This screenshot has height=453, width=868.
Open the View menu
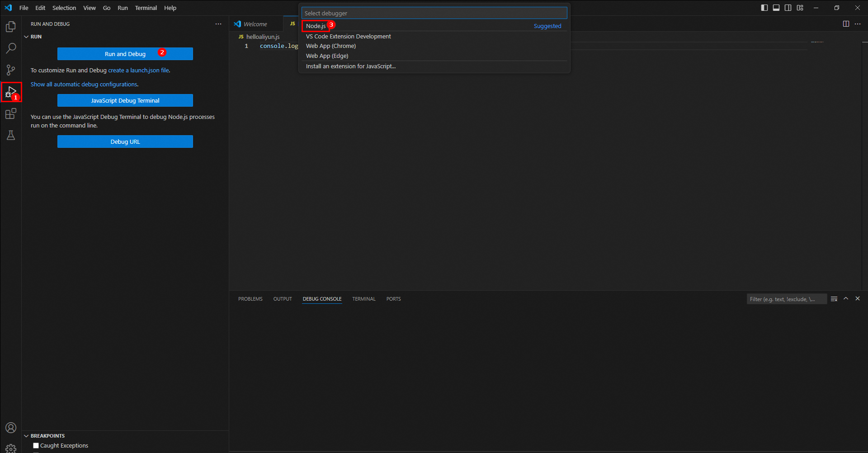coord(90,8)
